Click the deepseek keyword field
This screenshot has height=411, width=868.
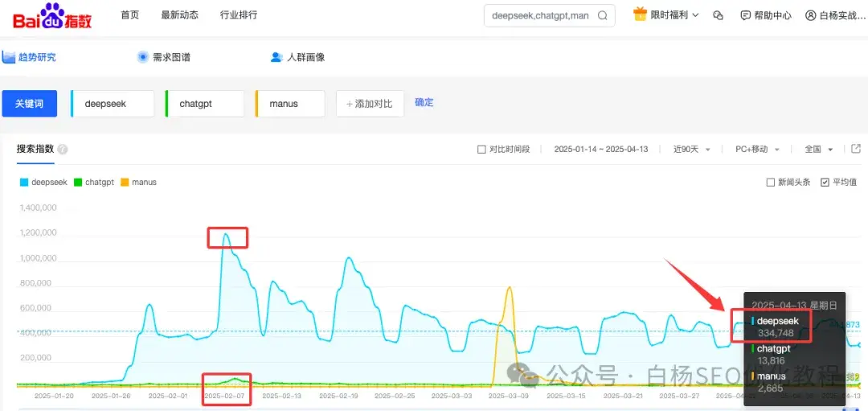113,104
